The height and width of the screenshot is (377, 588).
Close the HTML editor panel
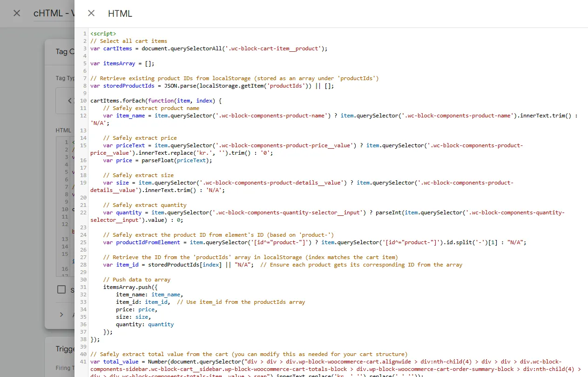click(91, 14)
